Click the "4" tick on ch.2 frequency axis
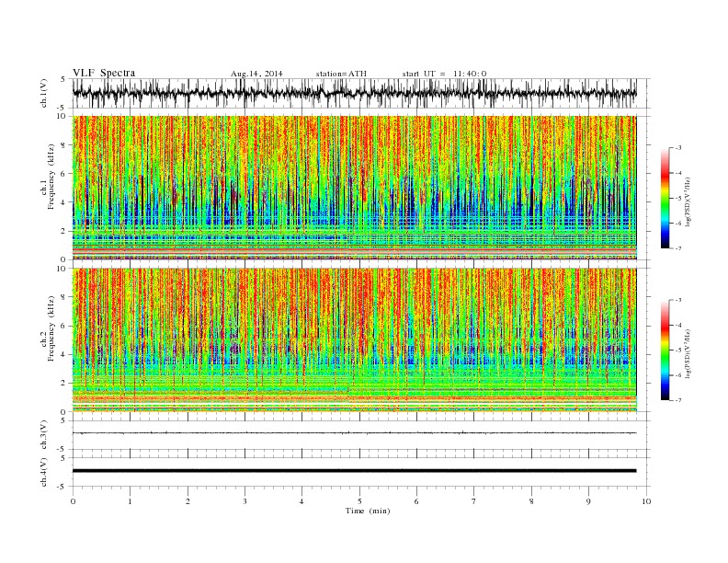Image resolution: width=728 pixels, height=563 pixels. point(64,355)
